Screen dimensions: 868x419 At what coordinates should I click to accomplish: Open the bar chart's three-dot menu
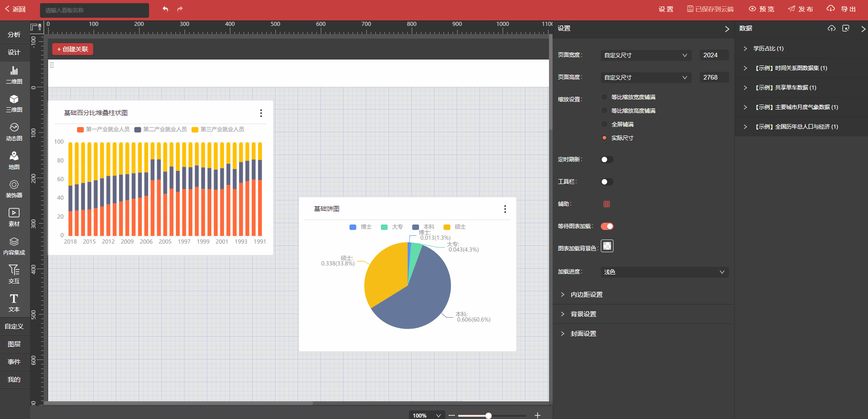[261, 113]
